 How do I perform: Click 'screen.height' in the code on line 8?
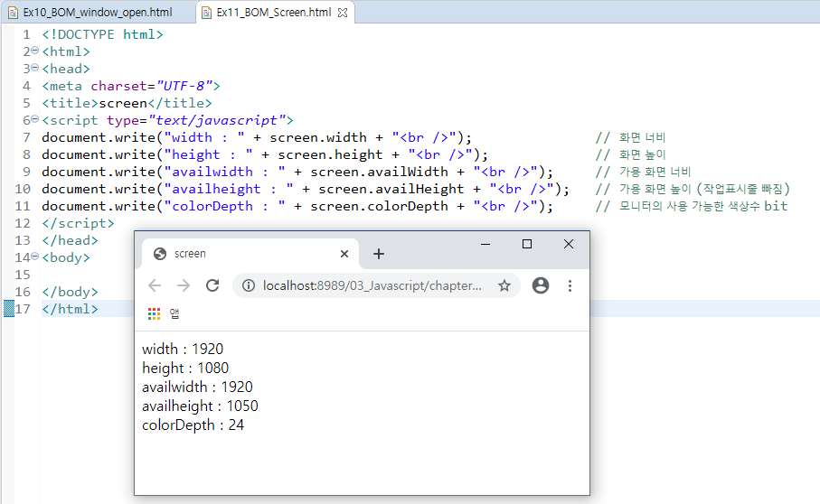(330, 154)
